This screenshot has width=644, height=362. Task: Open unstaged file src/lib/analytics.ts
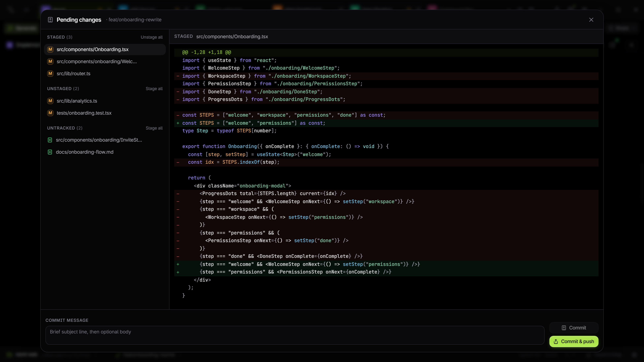click(x=105, y=101)
